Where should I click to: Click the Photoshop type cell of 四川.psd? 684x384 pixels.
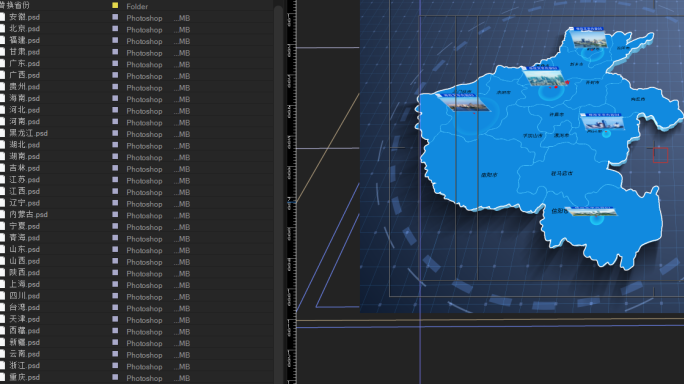coord(144,297)
